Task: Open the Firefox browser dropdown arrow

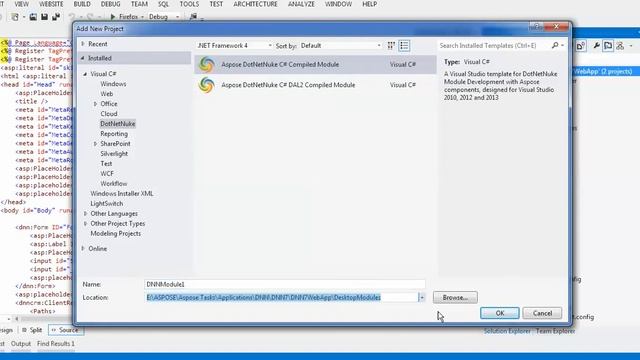Action: pyautogui.click(x=142, y=17)
